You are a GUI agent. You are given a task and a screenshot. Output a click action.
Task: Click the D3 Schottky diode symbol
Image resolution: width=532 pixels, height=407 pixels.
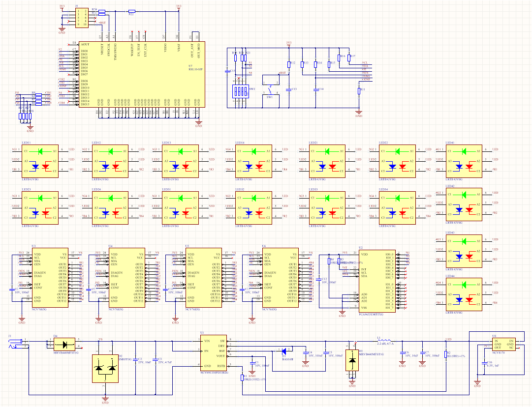pos(352,361)
